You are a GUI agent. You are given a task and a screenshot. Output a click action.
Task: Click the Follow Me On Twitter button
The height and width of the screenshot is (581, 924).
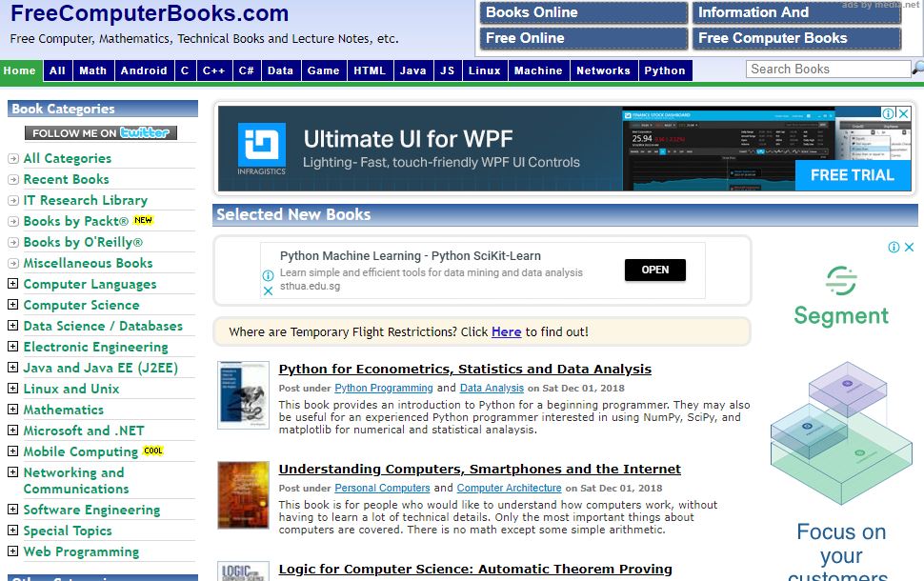(102, 132)
